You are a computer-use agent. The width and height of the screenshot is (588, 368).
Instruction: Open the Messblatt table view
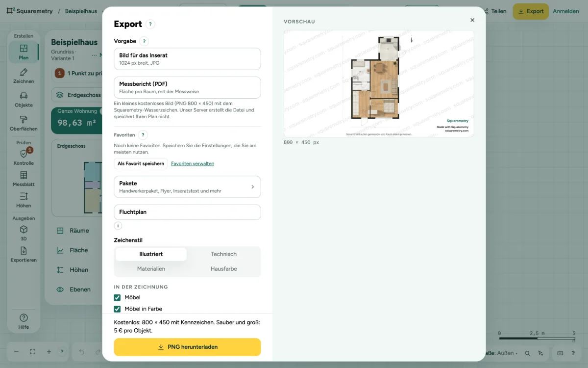pyautogui.click(x=24, y=179)
